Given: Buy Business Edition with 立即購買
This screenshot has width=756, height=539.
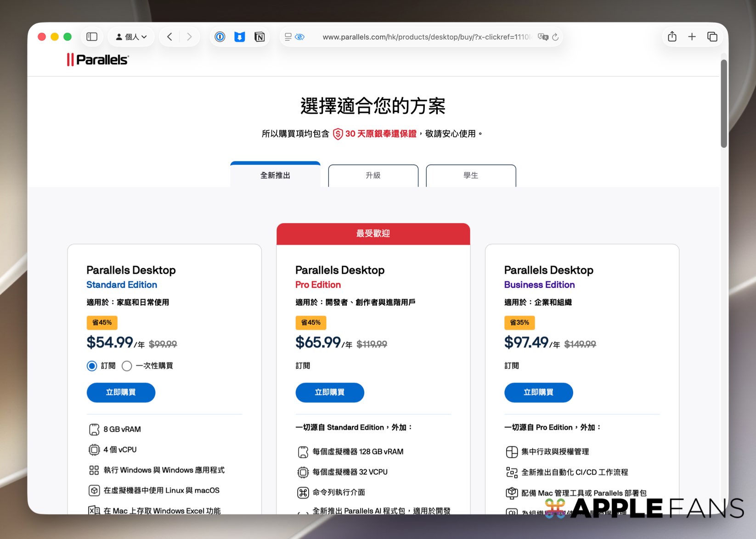Looking at the screenshot, I should [x=539, y=393].
